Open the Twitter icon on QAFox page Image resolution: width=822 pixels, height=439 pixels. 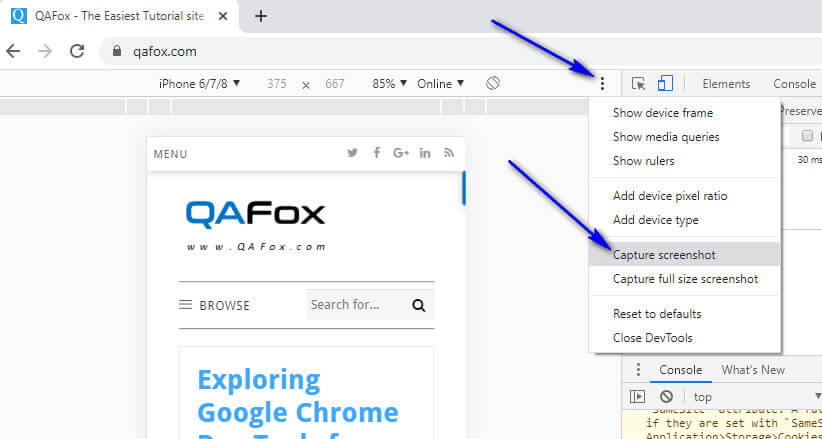pyautogui.click(x=352, y=153)
